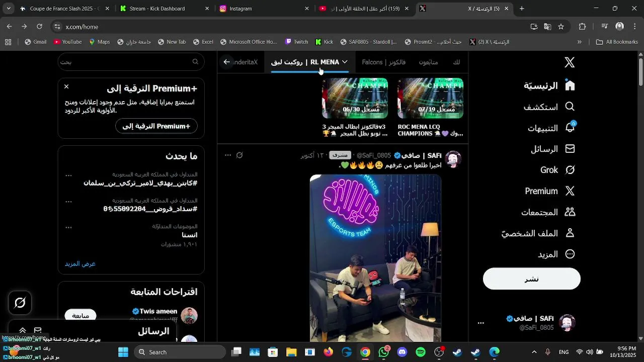Screen dimensions: 644x362
Task: Open account menu dots beside SAFi profile
Action: (x=481, y=323)
